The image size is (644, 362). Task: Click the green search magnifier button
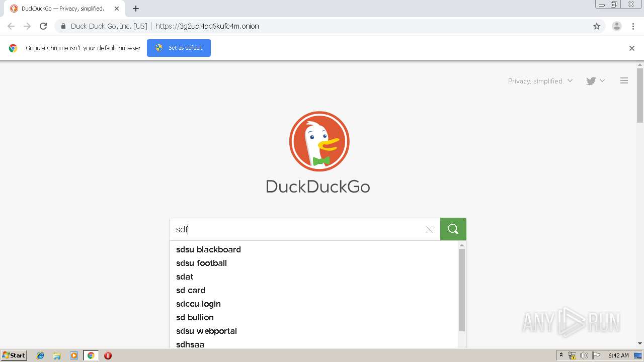click(x=453, y=229)
